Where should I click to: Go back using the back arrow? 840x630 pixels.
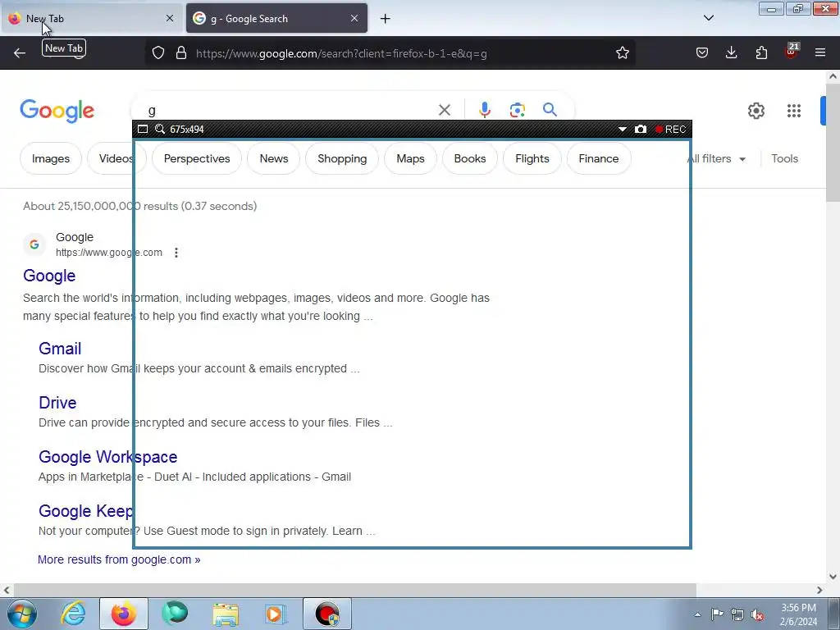point(20,52)
